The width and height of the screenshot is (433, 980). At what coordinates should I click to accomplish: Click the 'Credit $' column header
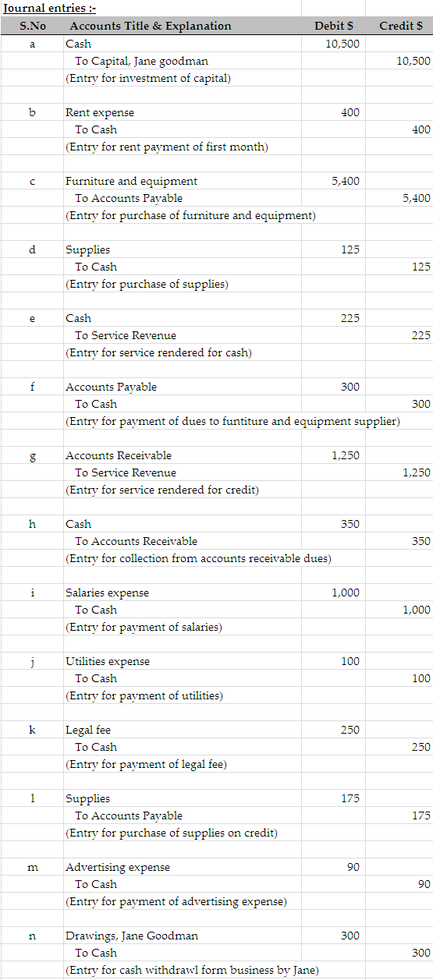point(401,26)
